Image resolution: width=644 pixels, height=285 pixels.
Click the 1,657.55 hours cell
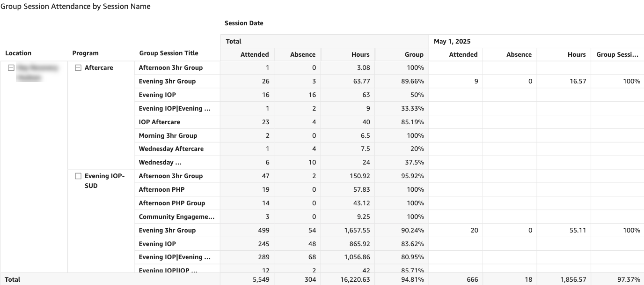356,231
